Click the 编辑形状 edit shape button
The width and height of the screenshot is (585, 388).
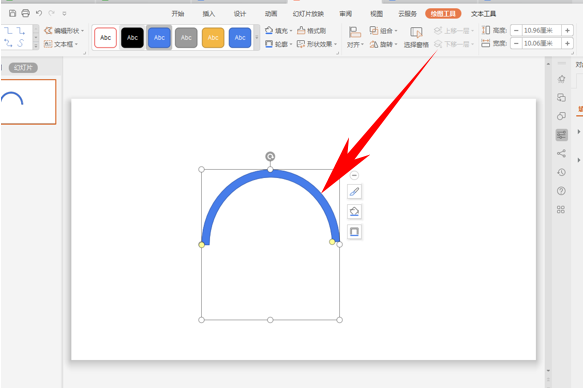64,31
